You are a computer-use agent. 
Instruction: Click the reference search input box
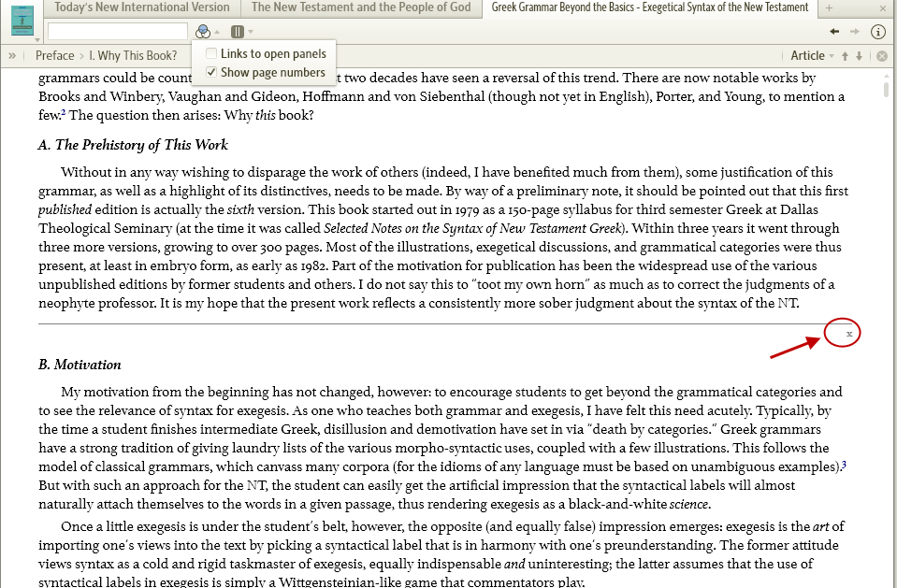click(117, 32)
